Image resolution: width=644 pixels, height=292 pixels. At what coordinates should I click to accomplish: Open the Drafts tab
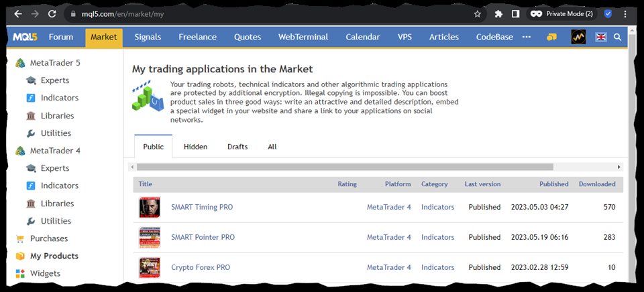237,147
